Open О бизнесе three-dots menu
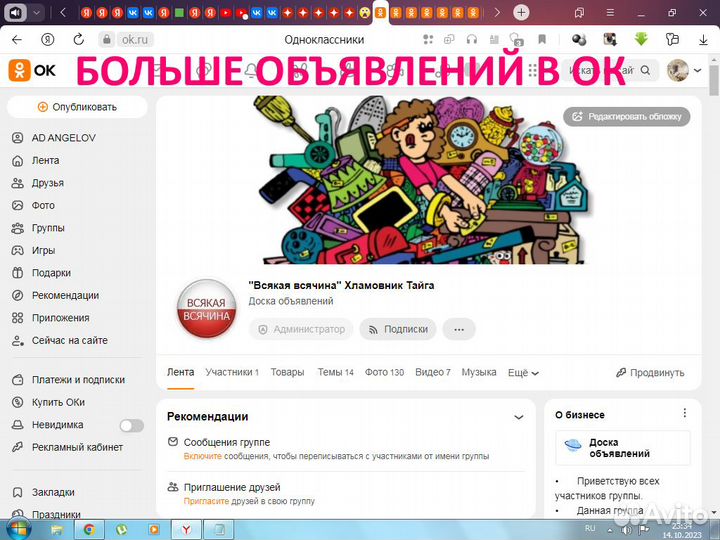Image resolution: width=720 pixels, height=540 pixels. pyautogui.click(x=685, y=413)
